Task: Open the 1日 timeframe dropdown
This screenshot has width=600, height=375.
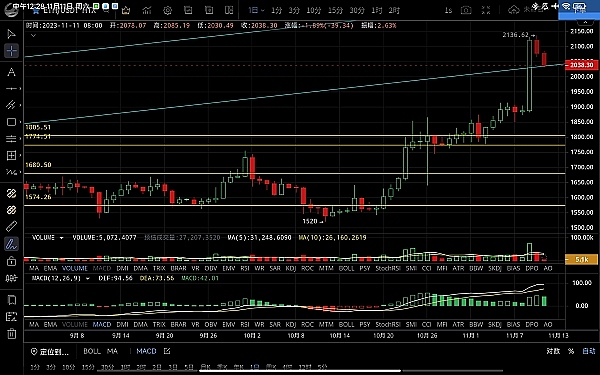Action: (x=256, y=10)
